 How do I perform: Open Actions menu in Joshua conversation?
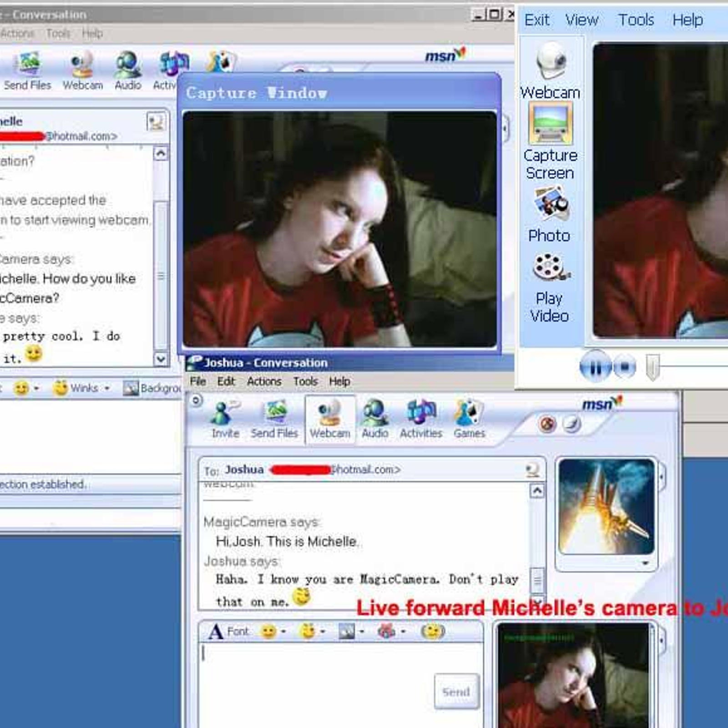pos(264,381)
